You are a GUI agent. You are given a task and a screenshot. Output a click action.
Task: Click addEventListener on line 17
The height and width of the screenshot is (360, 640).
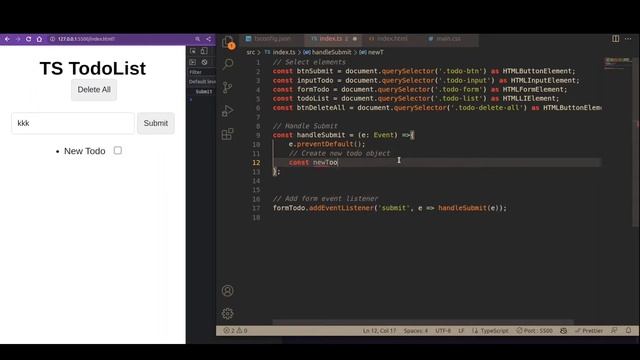(x=341, y=208)
